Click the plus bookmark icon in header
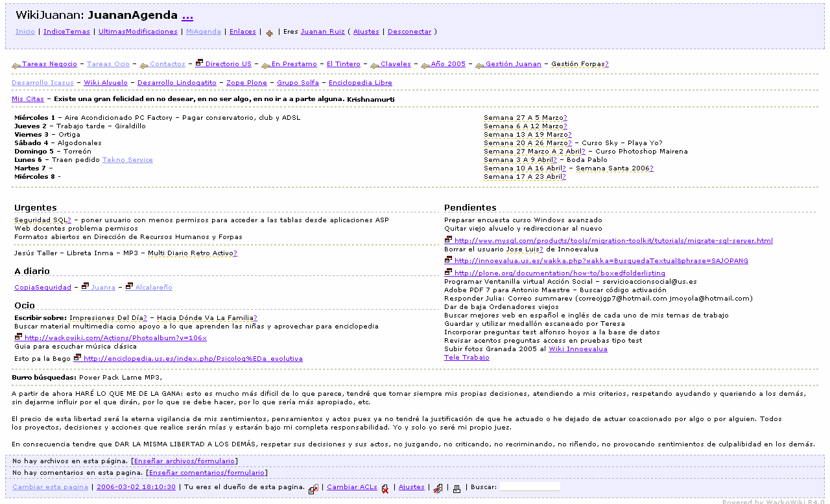Image resolution: width=830 pixels, height=504 pixels. tap(269, 33)
